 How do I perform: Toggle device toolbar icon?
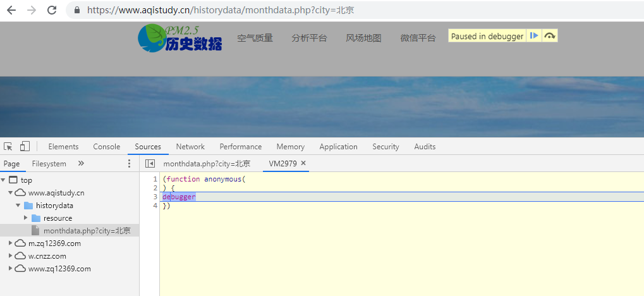(25, 146)
